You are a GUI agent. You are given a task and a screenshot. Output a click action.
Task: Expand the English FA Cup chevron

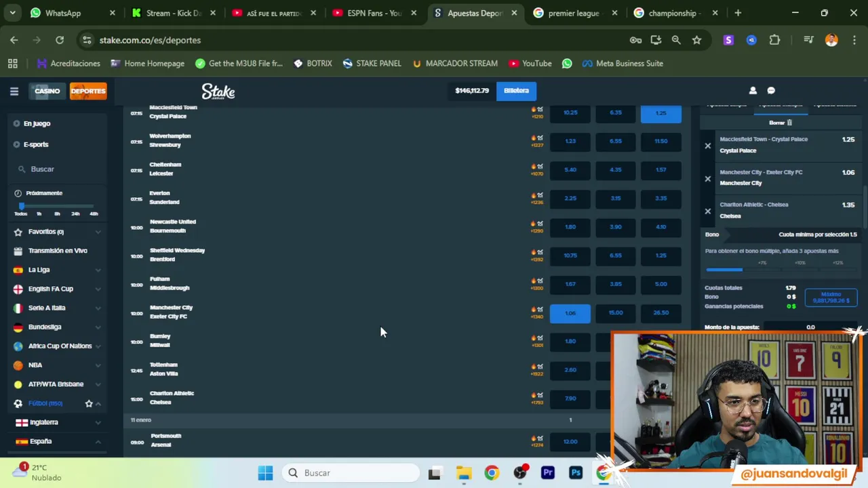(98, 289)
